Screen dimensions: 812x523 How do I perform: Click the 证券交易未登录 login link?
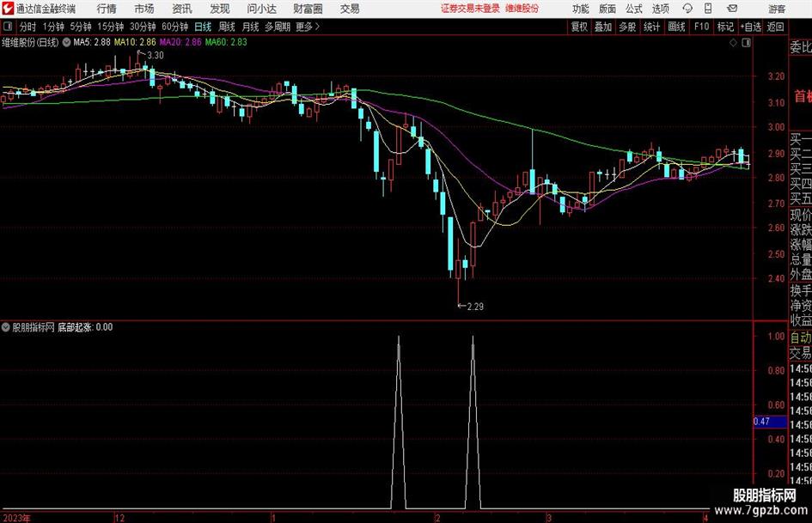pyautogui.click(x=470, y=9)
